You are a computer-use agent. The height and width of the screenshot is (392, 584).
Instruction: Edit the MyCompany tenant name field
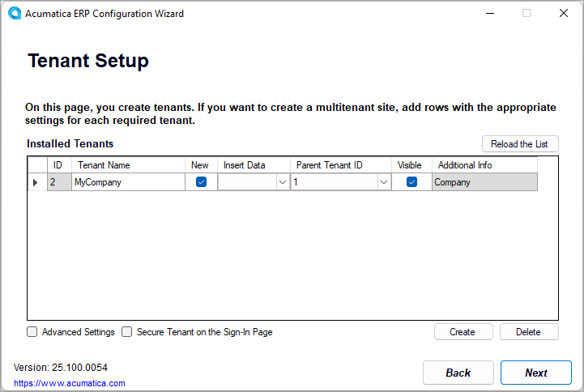click(128, 182)
